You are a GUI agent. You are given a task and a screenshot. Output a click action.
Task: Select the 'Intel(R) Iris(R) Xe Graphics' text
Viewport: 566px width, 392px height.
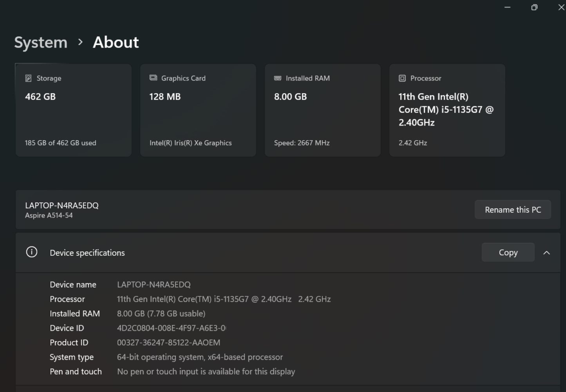(191, 143)
